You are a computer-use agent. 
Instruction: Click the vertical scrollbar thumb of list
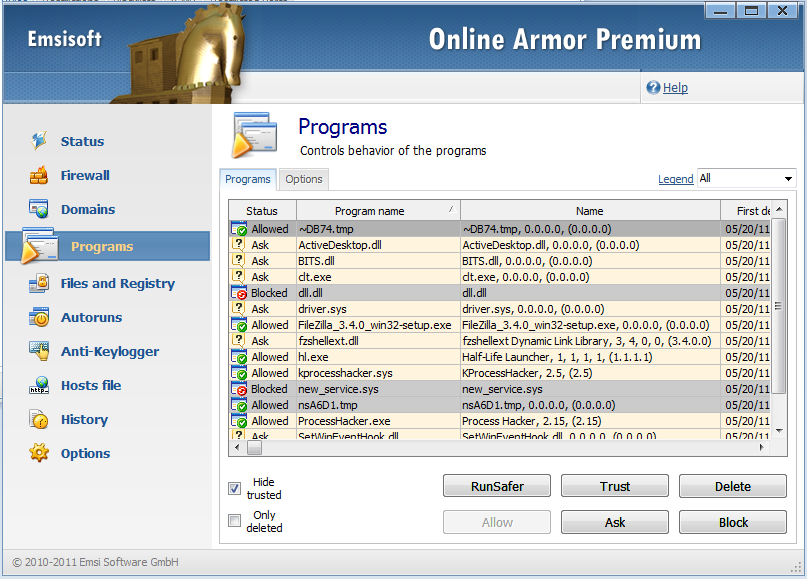(x=779, y=306)
